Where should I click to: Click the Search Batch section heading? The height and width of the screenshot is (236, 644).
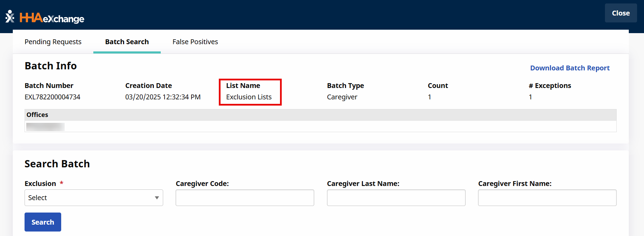(x=57, y=164)
